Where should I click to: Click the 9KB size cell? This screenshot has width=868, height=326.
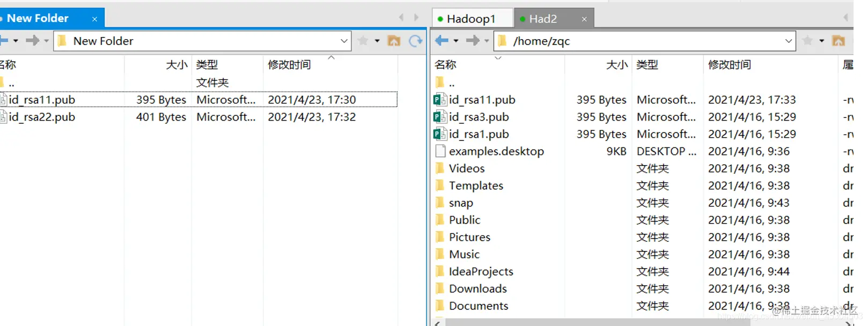[616, 151]
